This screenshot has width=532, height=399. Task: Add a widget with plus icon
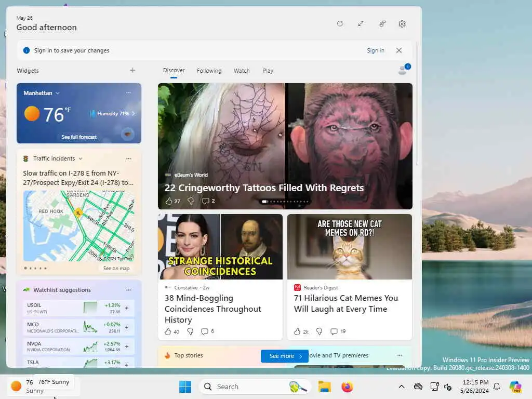(x=132, y=70)
